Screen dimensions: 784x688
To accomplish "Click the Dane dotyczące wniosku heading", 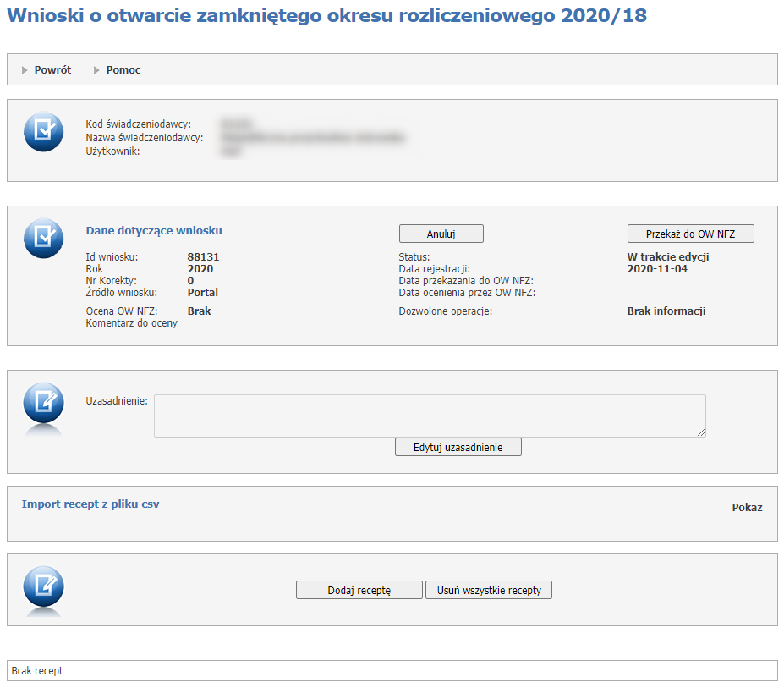I will click(154, 230).
